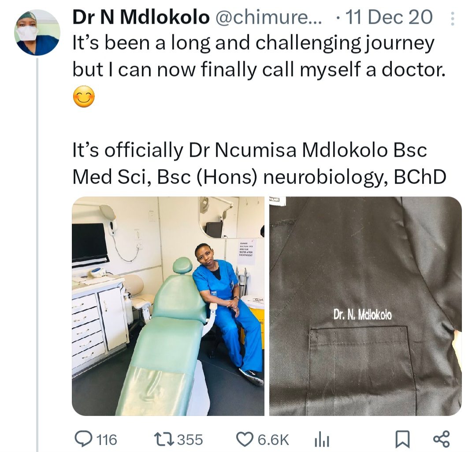Image resolution: width=476 pixels, height=452 pixels.
Task: Click the display name Dr N Mdlokolo
Action: pyautogui.click(x=141, y=18)
